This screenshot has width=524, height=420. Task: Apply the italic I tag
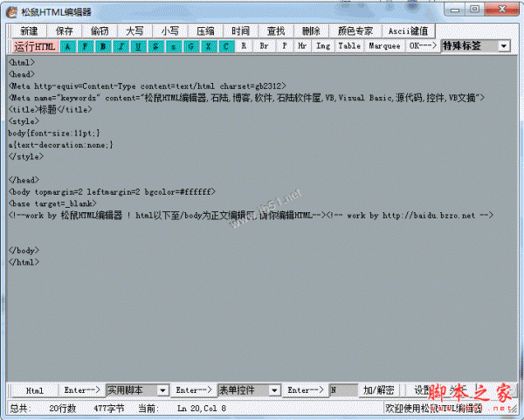pyautogui.click(x=121, y=45)
